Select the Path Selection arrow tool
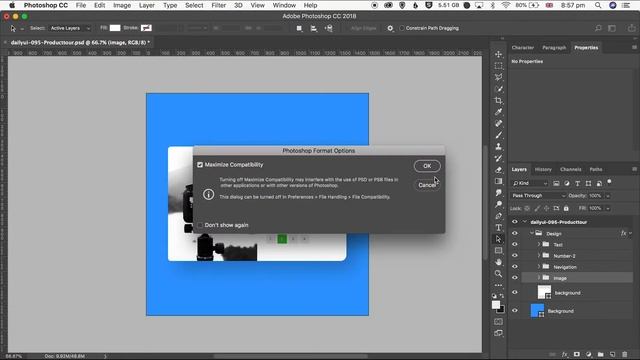Screen dimensions: 640x360 pos(498,239)
